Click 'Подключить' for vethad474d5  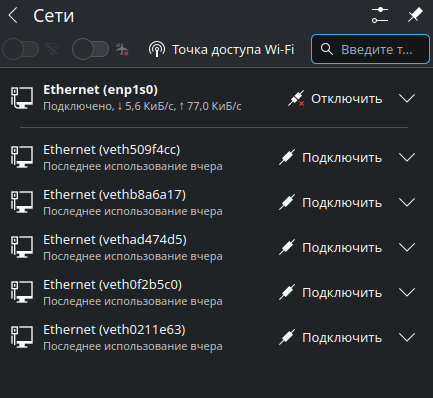pos(342,248)
